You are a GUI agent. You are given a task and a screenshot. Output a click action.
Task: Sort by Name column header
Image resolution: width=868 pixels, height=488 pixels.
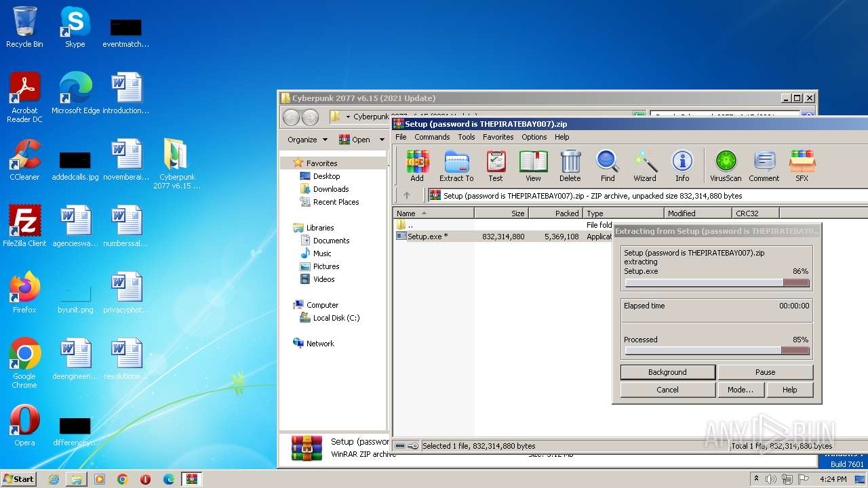[434, 213]
